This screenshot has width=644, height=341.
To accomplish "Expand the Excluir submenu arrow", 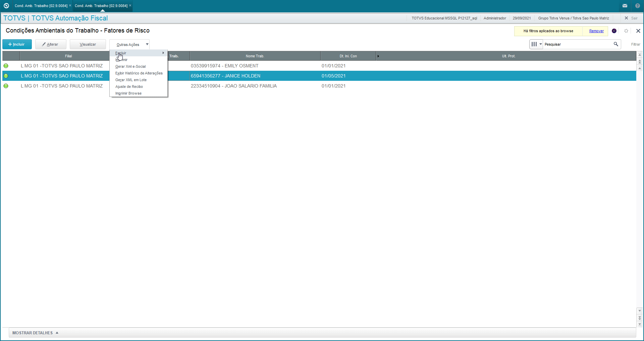I will [163, 53].
